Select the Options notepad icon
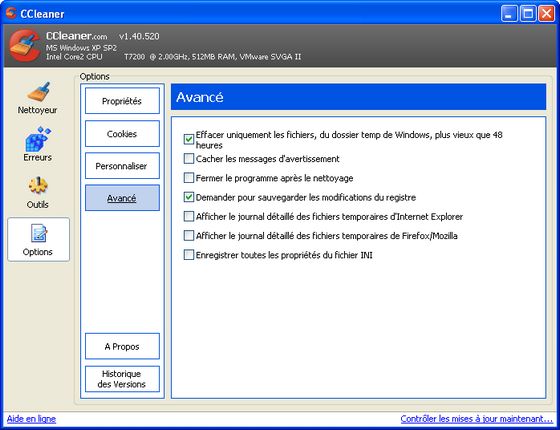The image size is (560, 430). point(38,233)
